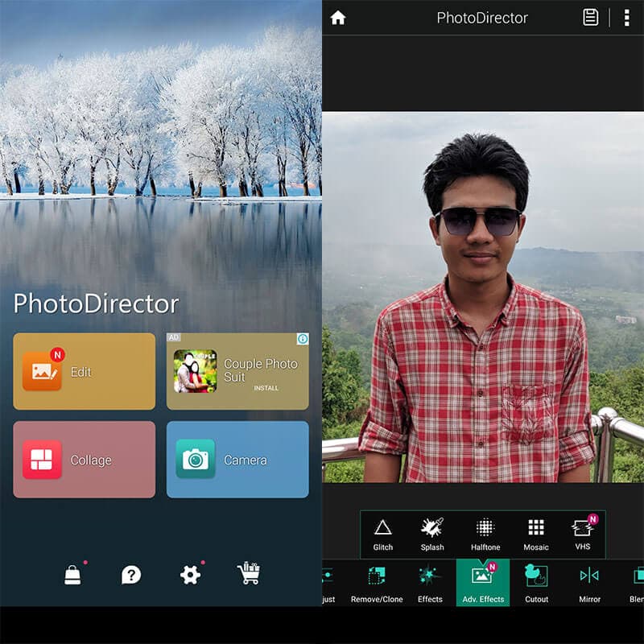644x644 pixels.
Task: Click the camera icon on Camera tile
Action: 196,459
